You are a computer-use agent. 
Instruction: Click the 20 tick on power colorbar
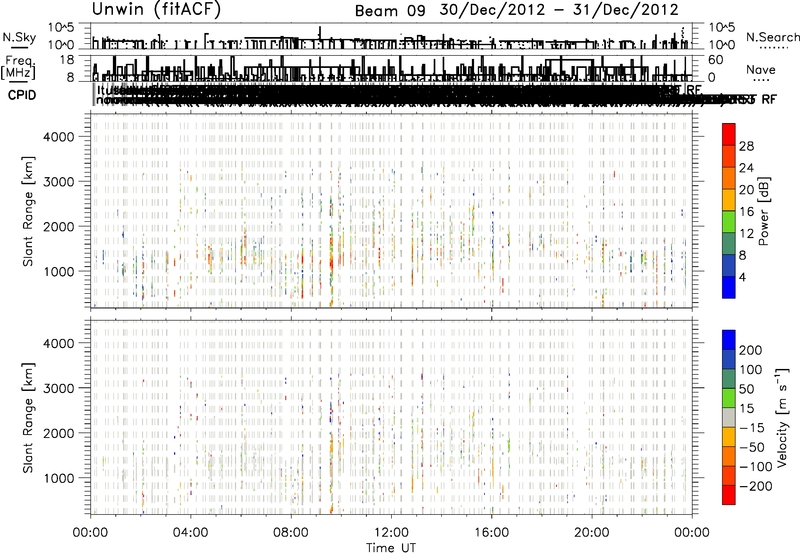coord(746,190)
